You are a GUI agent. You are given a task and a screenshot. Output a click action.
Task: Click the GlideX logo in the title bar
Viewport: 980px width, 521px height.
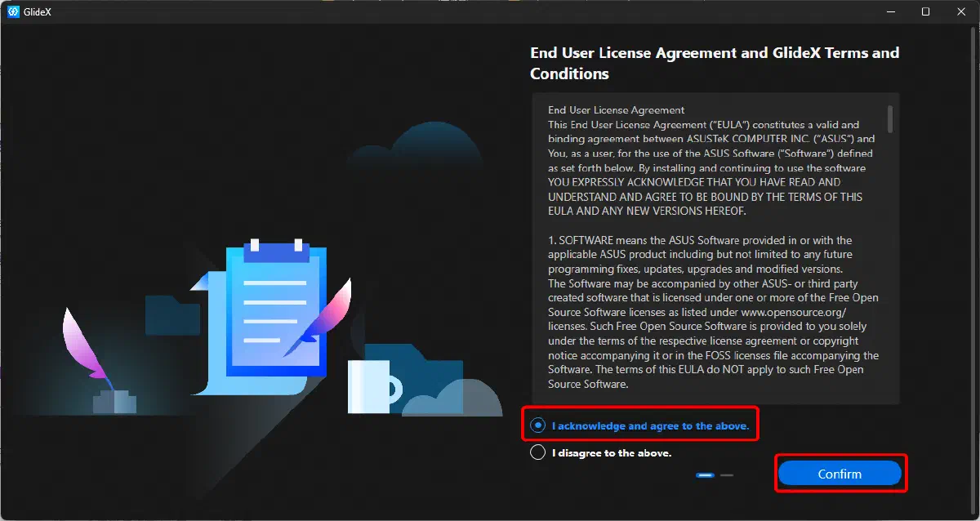coord(11,11)
